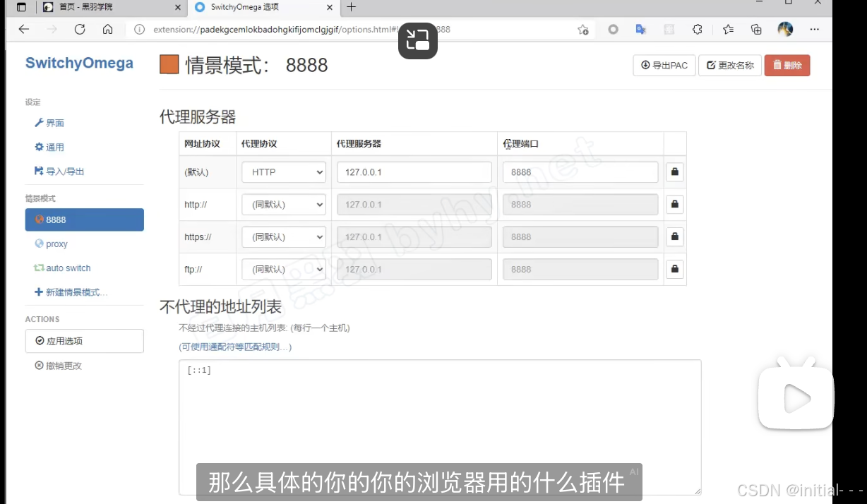Open the default row 代理协议 HTTP dropdown

(x=283, y=172)
